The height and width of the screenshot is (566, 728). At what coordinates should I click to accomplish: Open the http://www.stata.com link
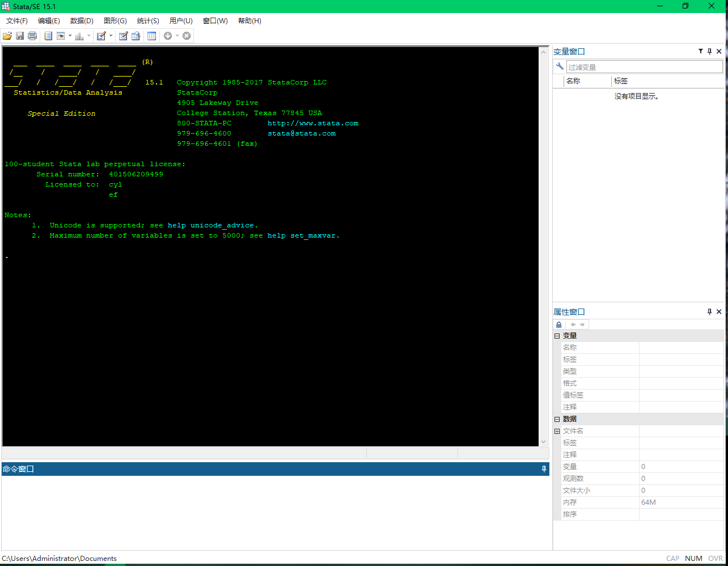[x=313, y=123]
